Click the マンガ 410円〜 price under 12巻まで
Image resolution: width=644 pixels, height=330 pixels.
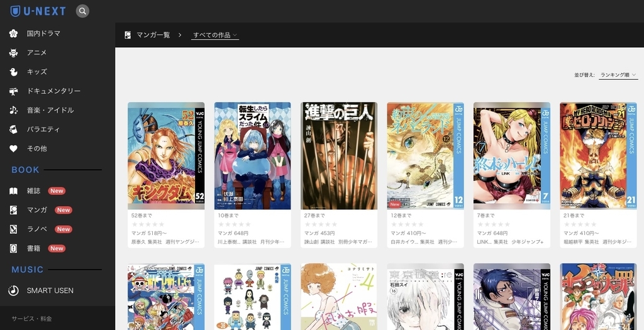(408, 233)
